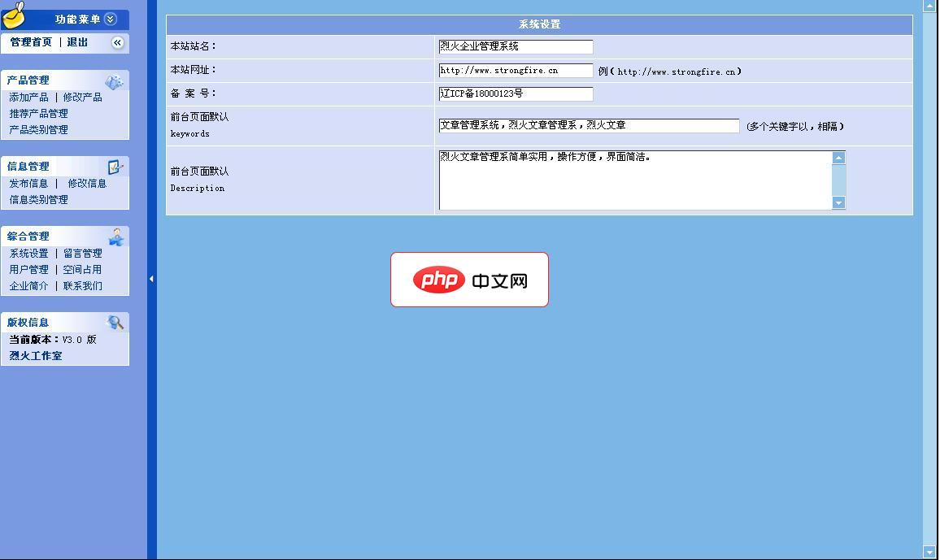The height and width of the screenshot is (560, 940).
Task: Open 修改信息 page
Action: coord(87,183)
